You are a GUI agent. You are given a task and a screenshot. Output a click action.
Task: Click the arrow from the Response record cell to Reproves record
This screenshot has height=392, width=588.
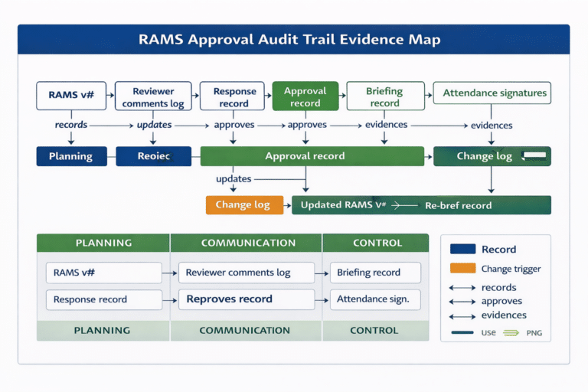pyautogui.click(x=170, y=300)
